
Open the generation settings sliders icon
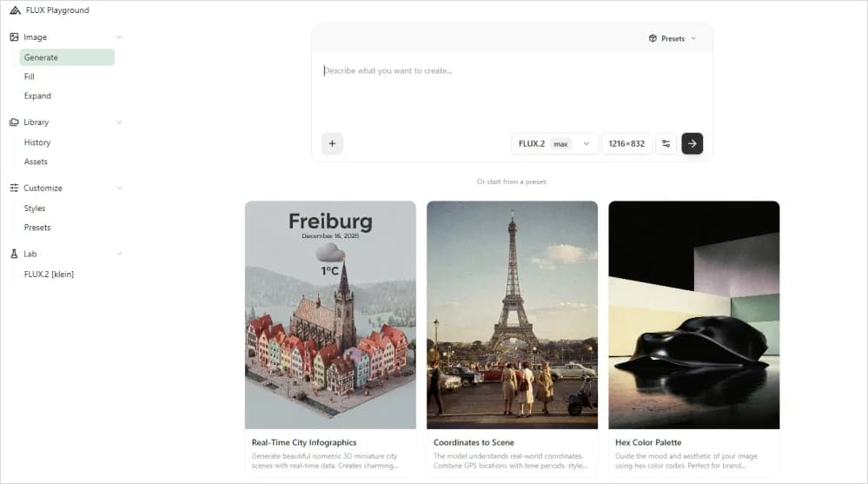pos(666,143)
